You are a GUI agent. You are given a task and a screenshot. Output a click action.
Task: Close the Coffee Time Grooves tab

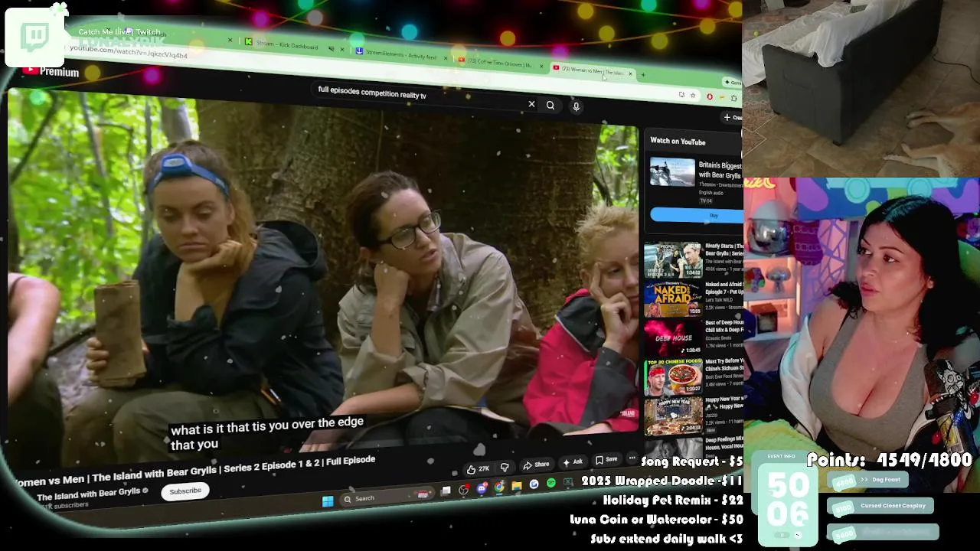click(541, 67)
